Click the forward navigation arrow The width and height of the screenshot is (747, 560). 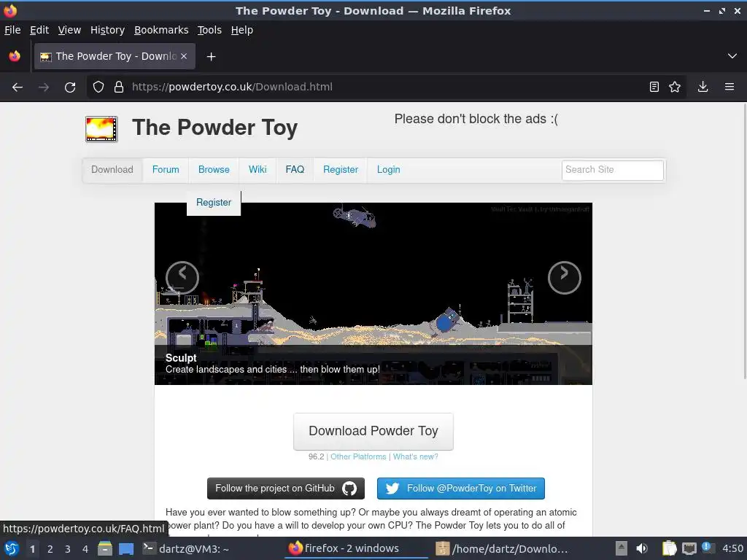44,87
